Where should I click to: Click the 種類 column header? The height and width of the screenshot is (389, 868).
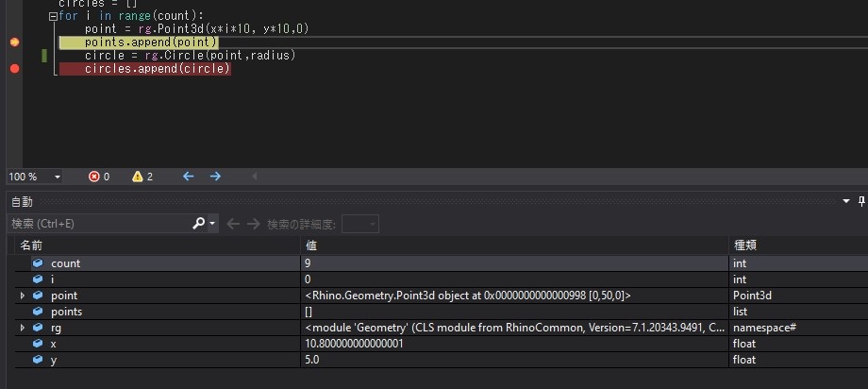pos(798,245)
